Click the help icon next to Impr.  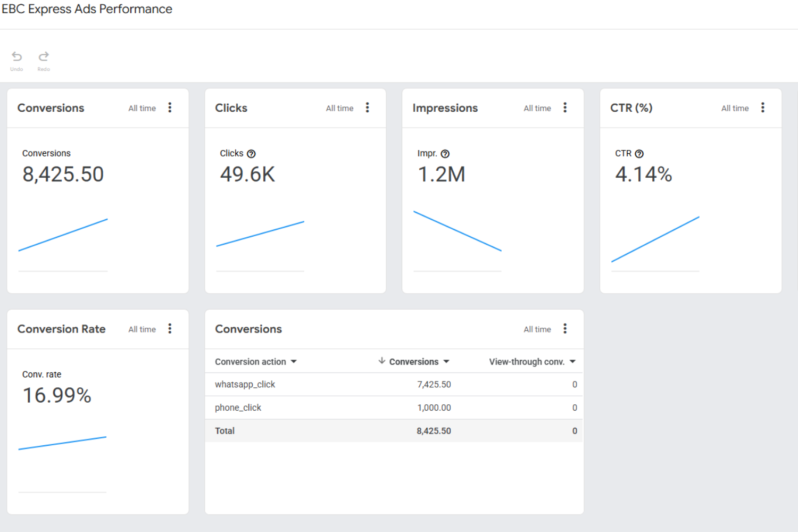tap(445, 154)
